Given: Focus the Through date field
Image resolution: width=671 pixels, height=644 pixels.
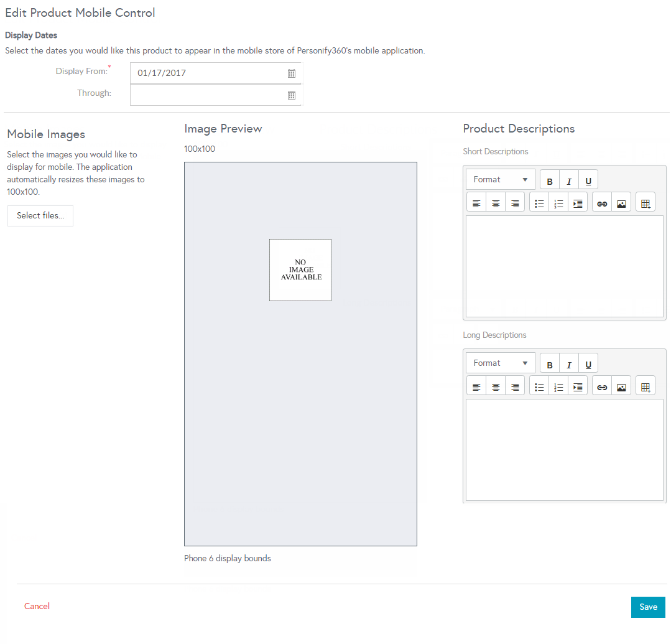Looking at the screenshot, I should click(x=216, y=95).
